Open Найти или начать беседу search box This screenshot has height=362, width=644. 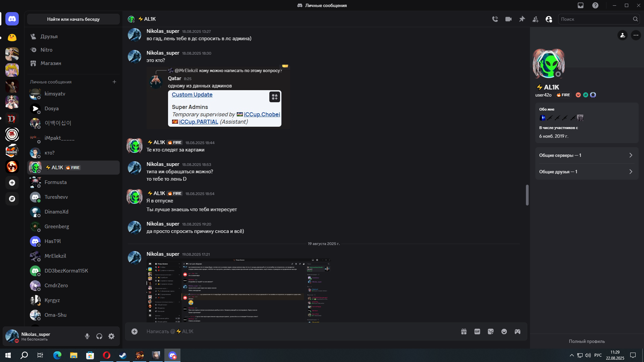tap(73, 19)
